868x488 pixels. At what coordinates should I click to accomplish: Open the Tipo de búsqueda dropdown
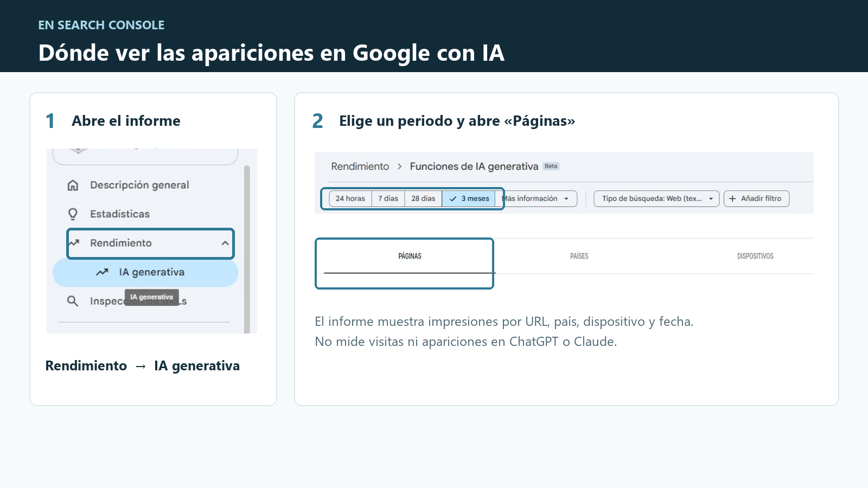point(656,198)
